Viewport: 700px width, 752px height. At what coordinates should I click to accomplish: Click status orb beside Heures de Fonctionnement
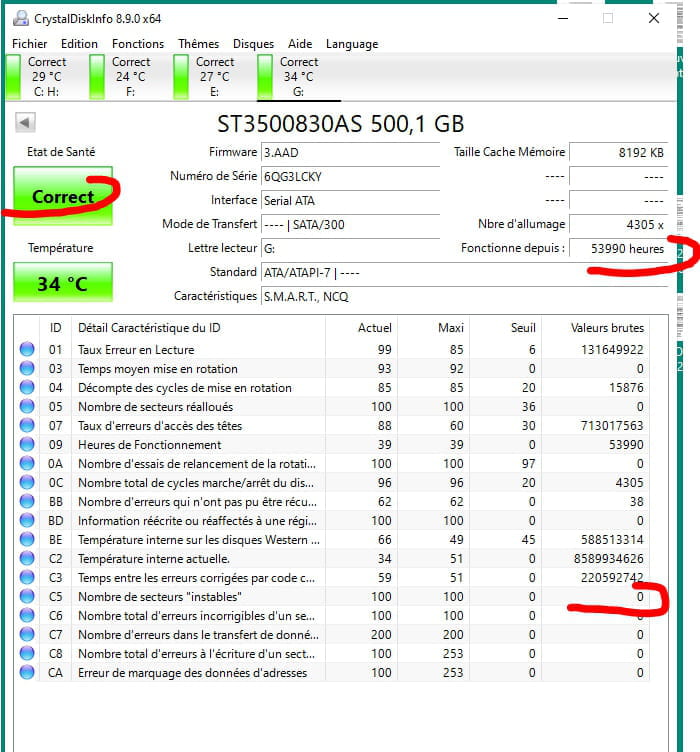pos(27,445)
